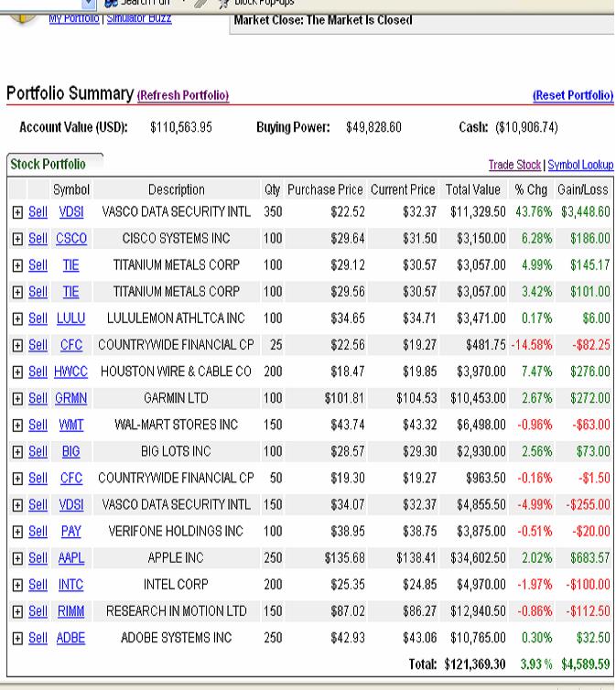The image size is (616, 690).
Task: Open the Symbol Lookup link
Action: pos(580,165)
